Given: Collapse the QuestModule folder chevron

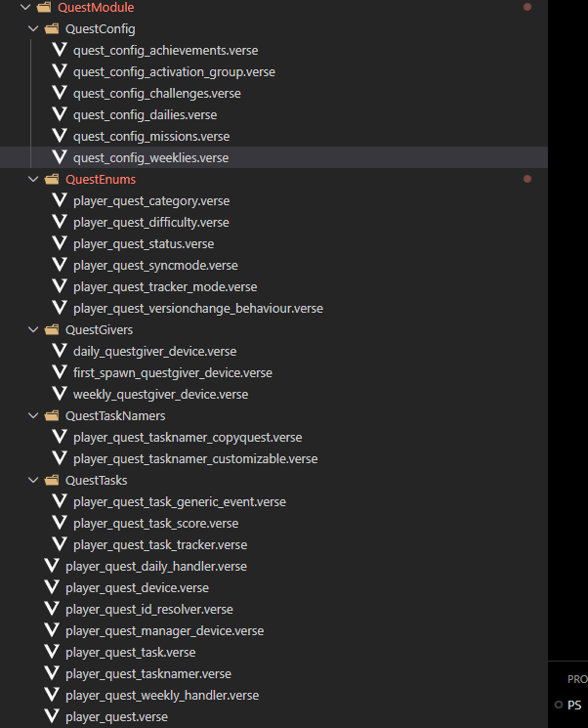Looking at the screenshot, I should 25,8.
